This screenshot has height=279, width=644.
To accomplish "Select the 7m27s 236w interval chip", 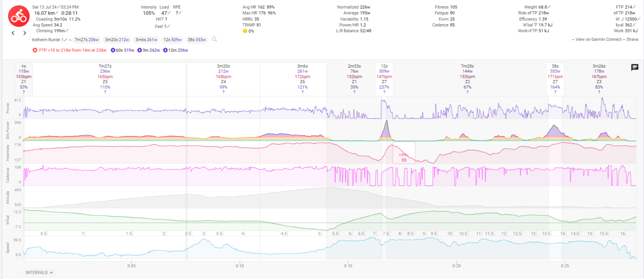I will coord(87,40).
